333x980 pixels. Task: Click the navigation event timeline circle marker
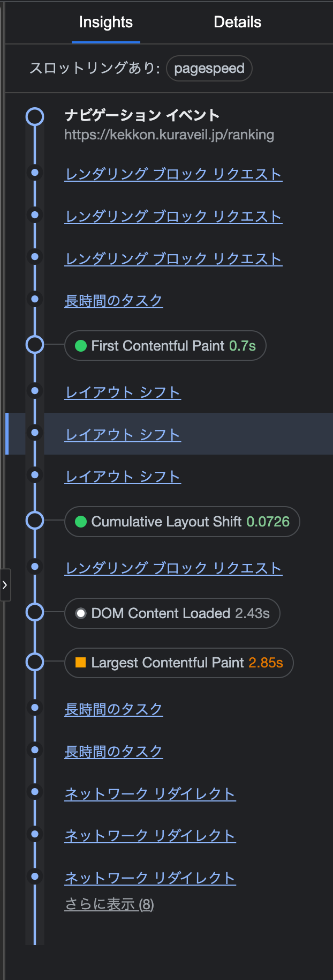pyautogui.click(x=35, y=116)
